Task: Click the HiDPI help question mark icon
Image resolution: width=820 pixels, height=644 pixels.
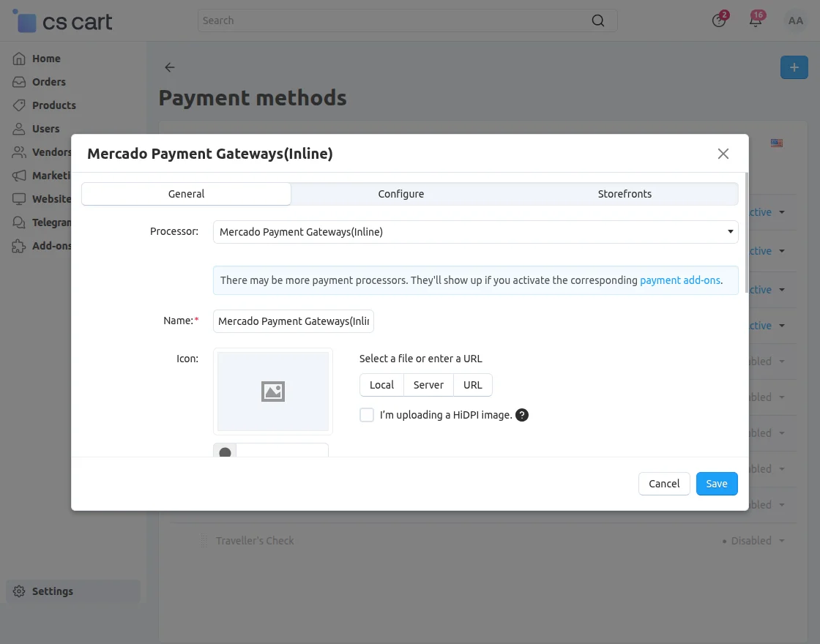Action: pos(522,415)
